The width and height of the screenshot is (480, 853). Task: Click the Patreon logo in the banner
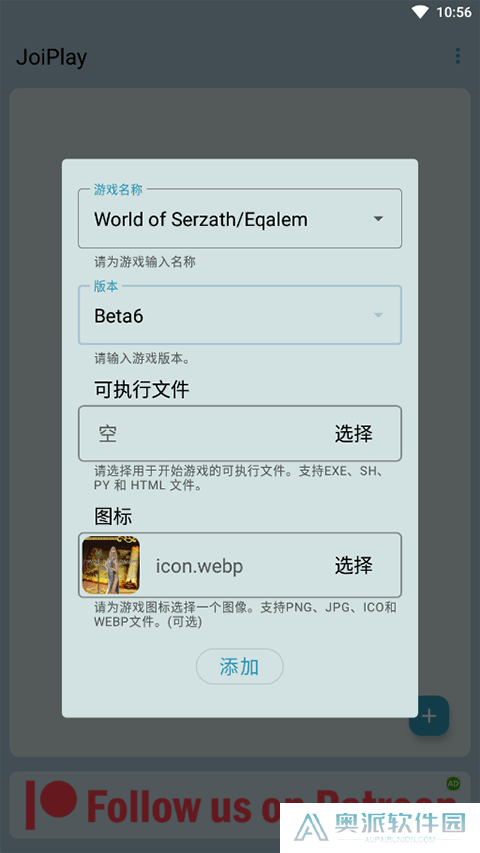point(52,804)
